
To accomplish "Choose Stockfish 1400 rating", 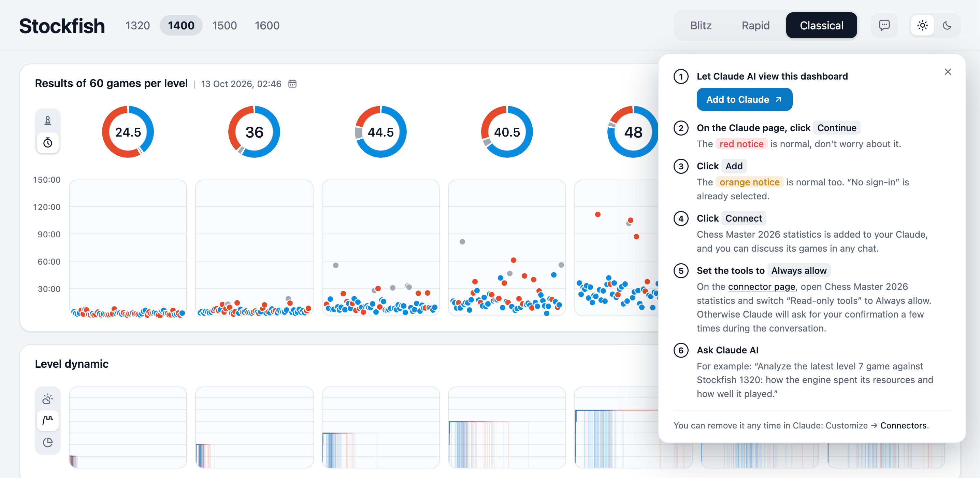I will (x=181, y=26).
